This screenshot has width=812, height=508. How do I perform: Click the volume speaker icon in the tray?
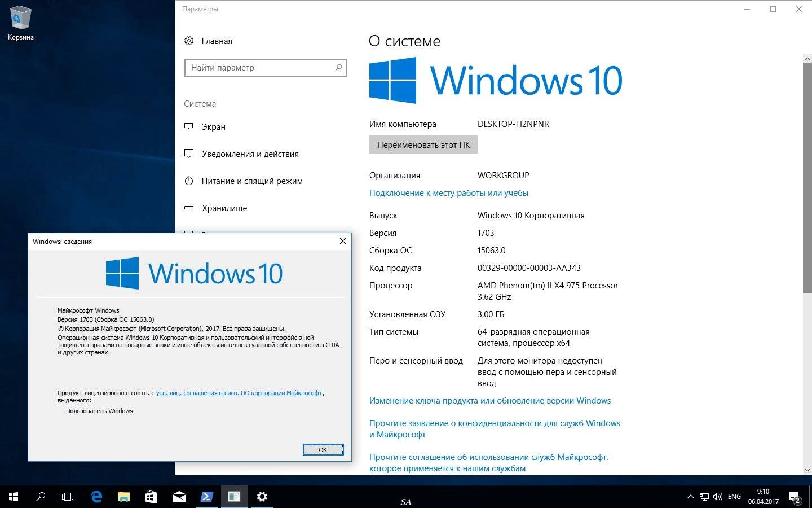[718, 497]
